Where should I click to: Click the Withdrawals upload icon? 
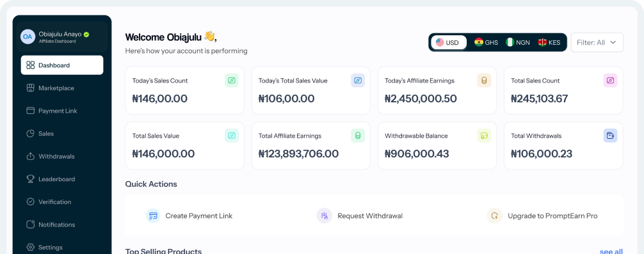(x=30, y=156)
